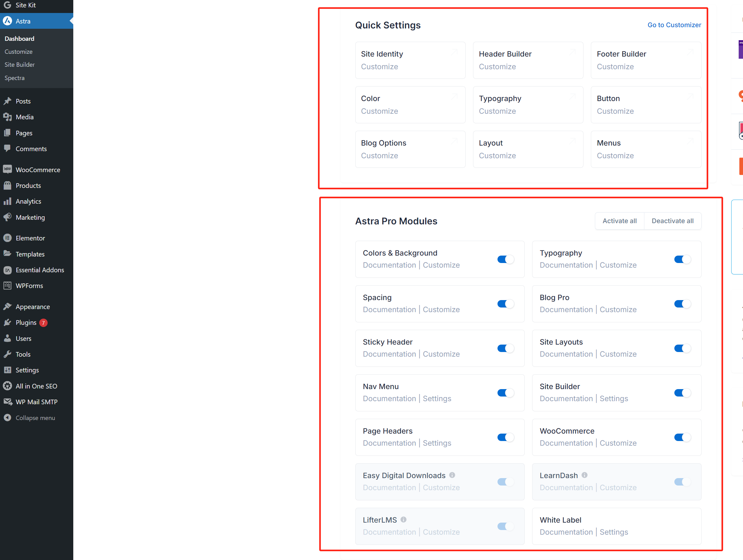The height and width of the screenshot is (560, 743).
Task: Click the Comments bubble icon
Action: pos(7,148)
